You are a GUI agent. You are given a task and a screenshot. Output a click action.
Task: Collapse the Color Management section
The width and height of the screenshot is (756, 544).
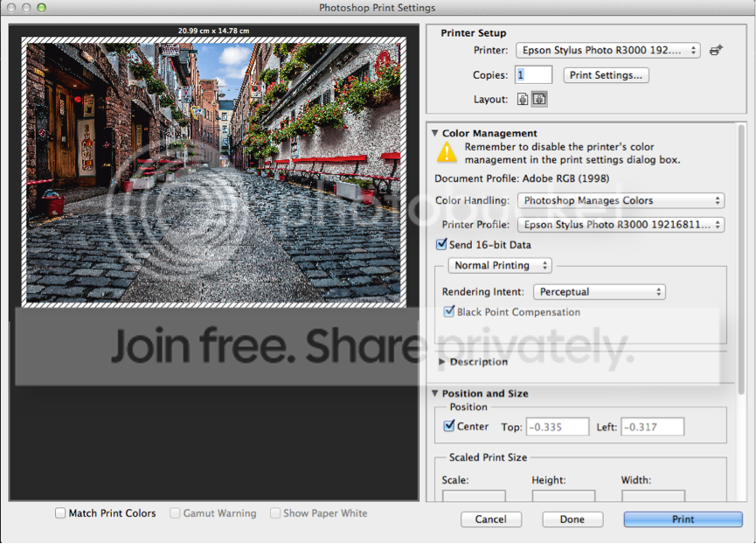[435, 134]
